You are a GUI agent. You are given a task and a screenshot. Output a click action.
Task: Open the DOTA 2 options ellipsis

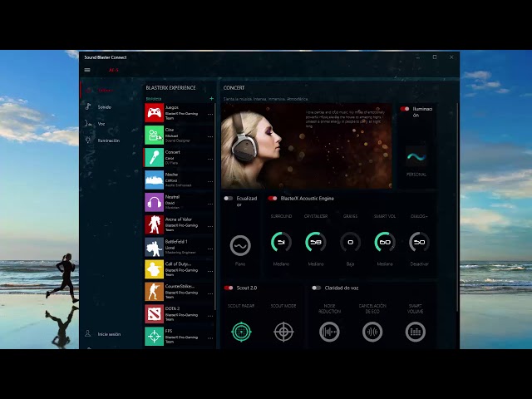(x=210, y=316)
